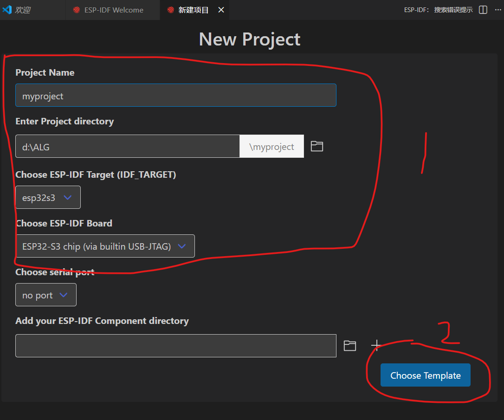The width and height of the screenshot is (504, 420).
Task: Click the project directory path field
Action: tap(127, 147)
